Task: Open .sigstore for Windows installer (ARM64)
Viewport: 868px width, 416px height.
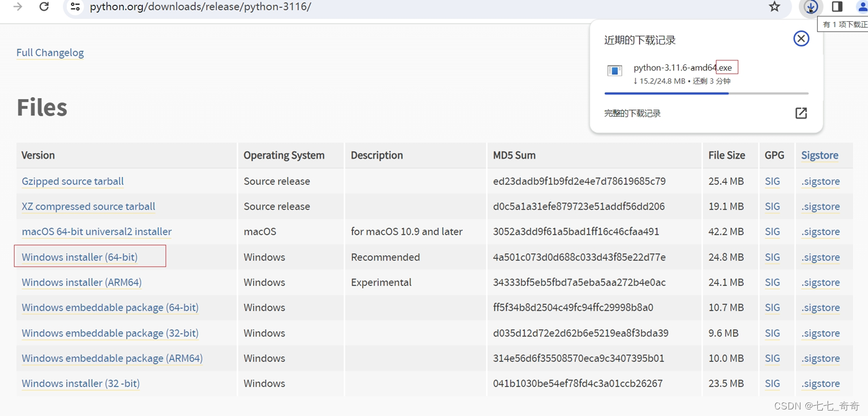Action: (x=821, y=282)
